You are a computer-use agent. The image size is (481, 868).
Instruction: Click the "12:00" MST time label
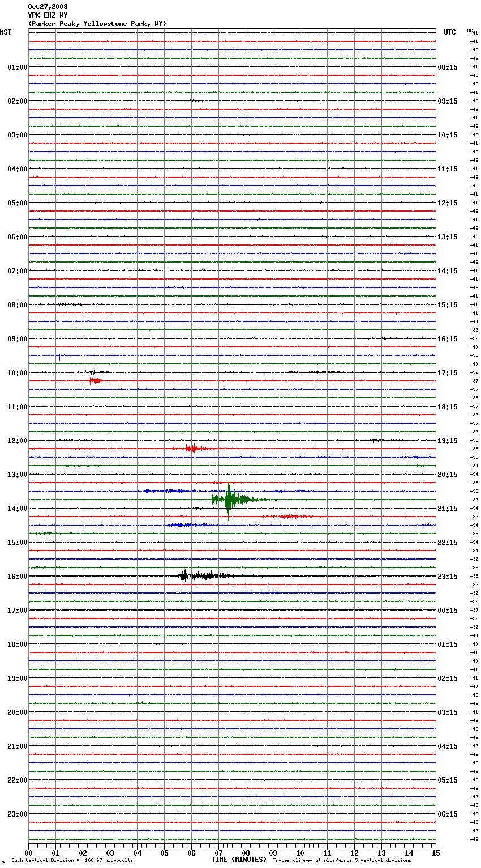(18, 441)
